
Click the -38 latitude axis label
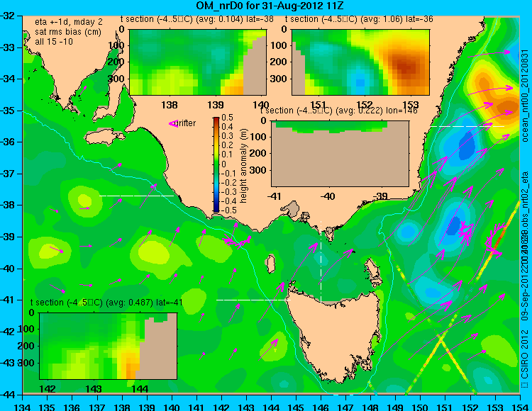pyautogui.click(x=8, y=205)
